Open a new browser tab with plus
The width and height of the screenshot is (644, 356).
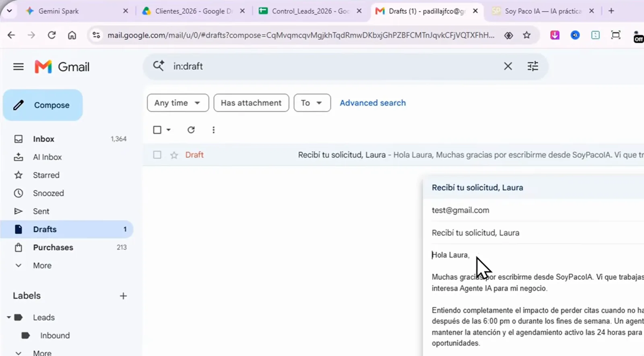click(x=611, y=11)
